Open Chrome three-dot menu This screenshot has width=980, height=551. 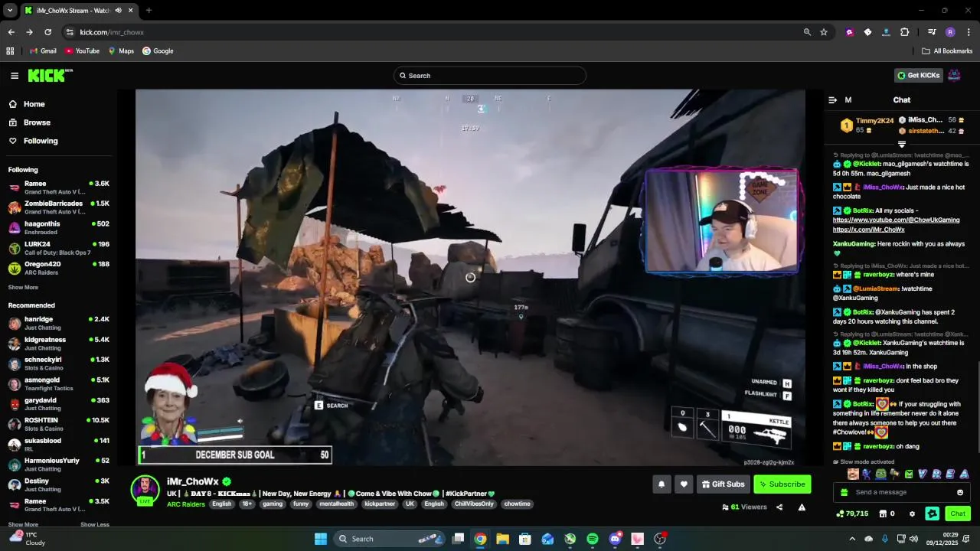(x=969, y=32)
